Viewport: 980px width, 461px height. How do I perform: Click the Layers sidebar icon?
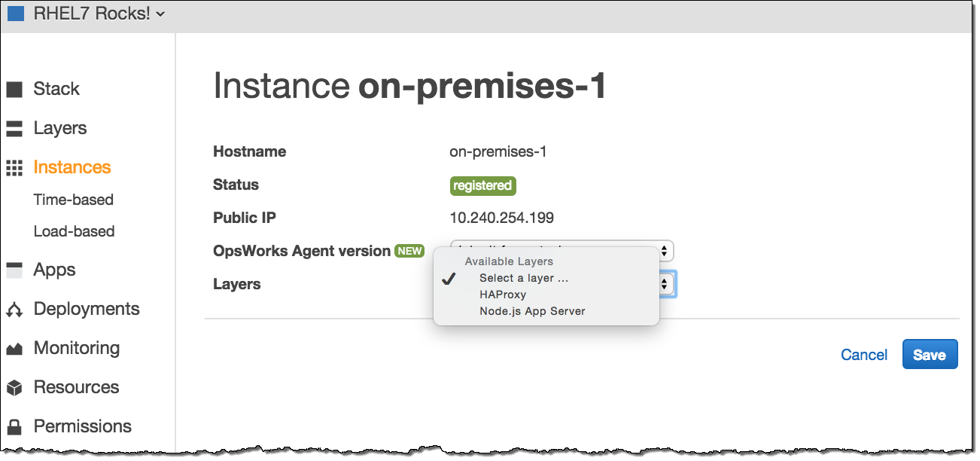14,129
